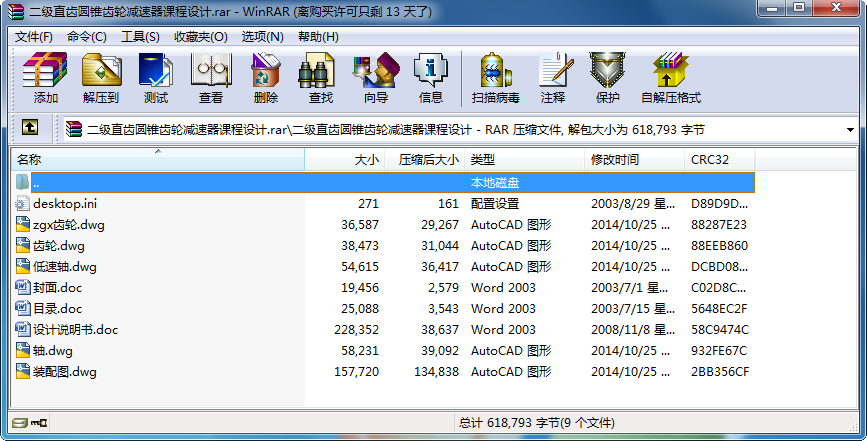The height and width of the screenshot is (441, 867).
Task: Click the 解压到 (Extract To) icon
Action: pos(101,78)
